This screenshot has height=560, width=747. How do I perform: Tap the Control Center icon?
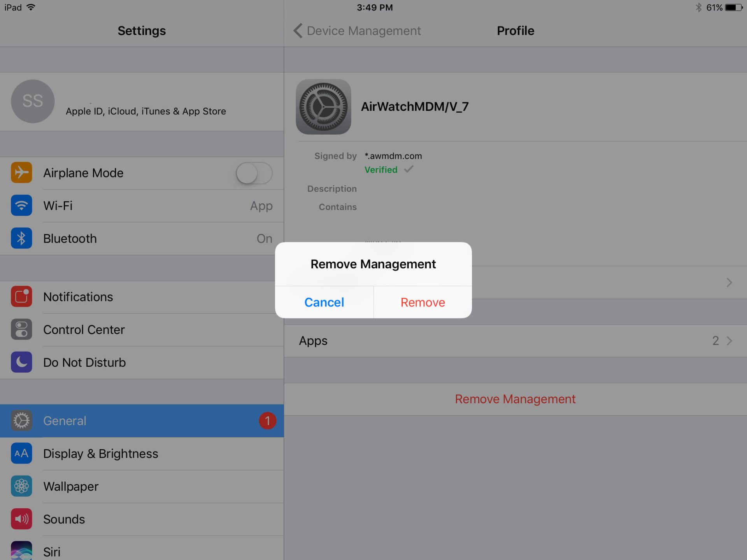[21, 329]
